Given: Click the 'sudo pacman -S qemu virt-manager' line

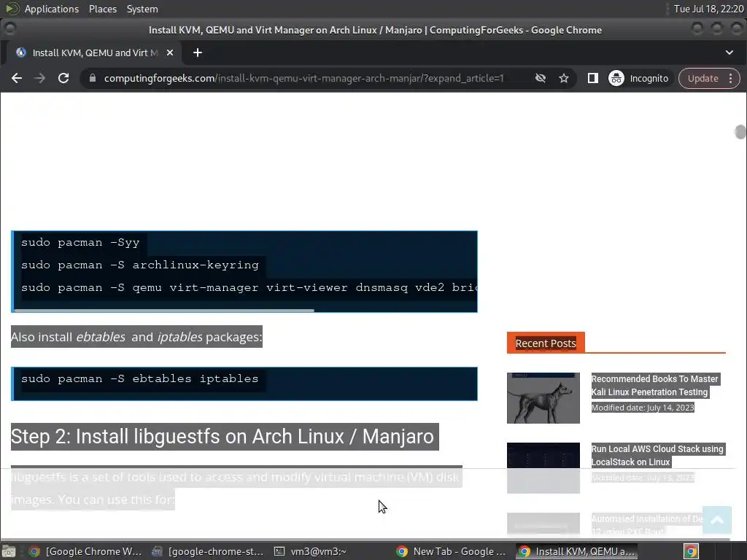Looking at the screenshot, I should coord(249,287).
